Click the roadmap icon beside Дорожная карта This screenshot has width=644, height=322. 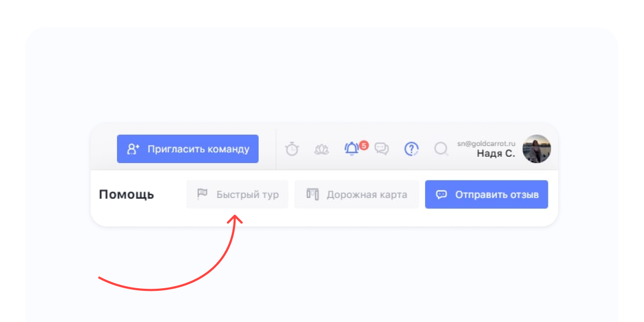coord(312,194)
